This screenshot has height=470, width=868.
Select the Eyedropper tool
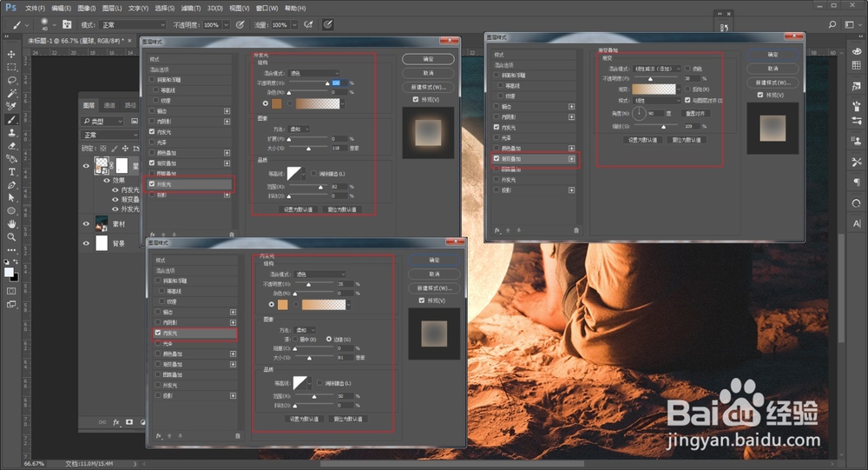pyautogui.click(x=11, y=106)
